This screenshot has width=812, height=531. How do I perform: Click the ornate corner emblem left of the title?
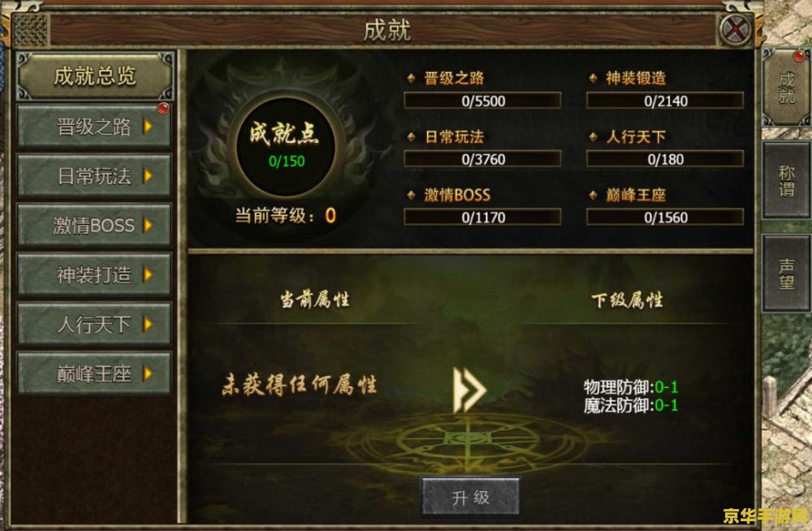31,30
